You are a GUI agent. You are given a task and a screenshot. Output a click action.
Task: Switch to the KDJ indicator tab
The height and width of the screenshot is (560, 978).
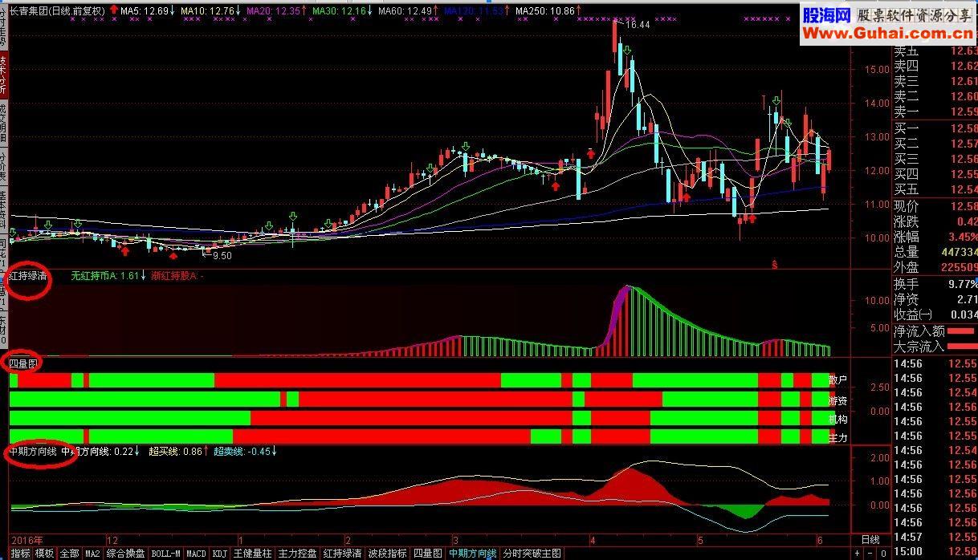point(220,554)
